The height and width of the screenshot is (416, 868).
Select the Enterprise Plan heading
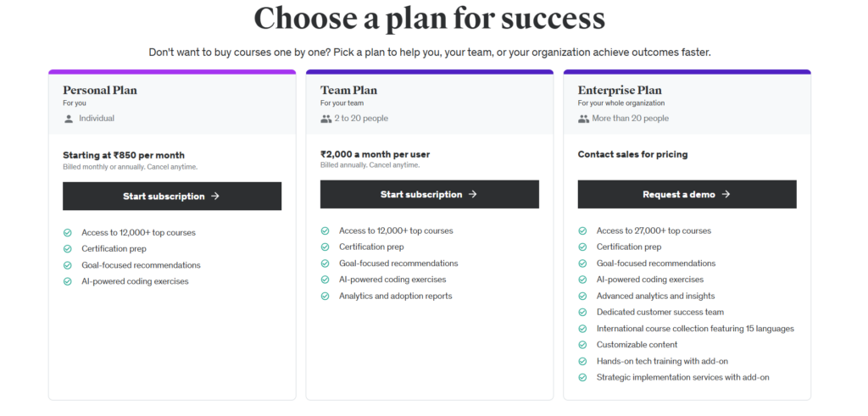click(x=620, y=90)
